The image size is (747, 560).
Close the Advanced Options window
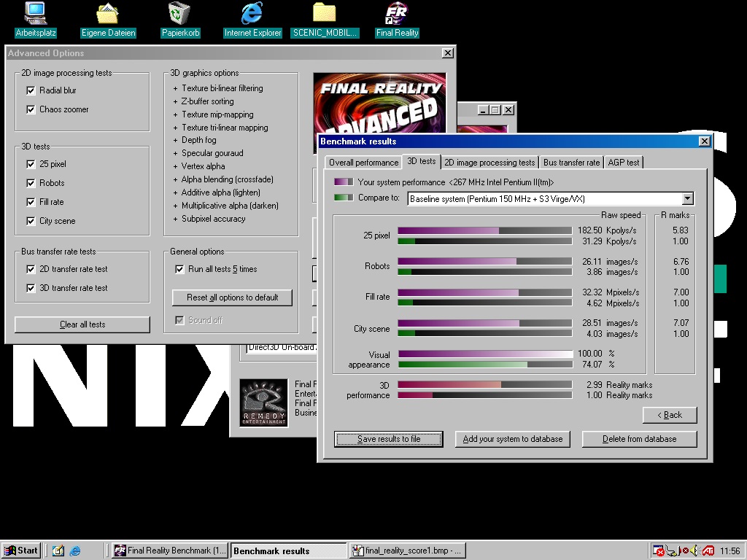[447, 53]
